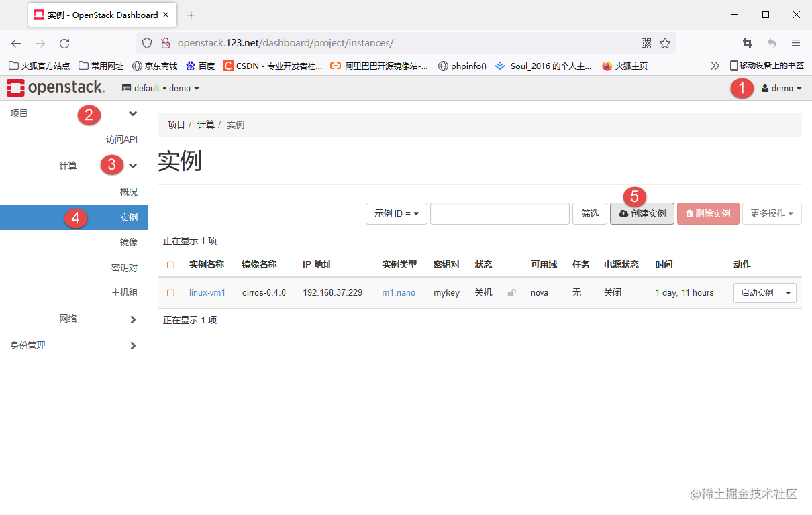812x515 pixels.
Task: Open the 密钥对 page from the sidebar
Action: (x=125, y=267)
